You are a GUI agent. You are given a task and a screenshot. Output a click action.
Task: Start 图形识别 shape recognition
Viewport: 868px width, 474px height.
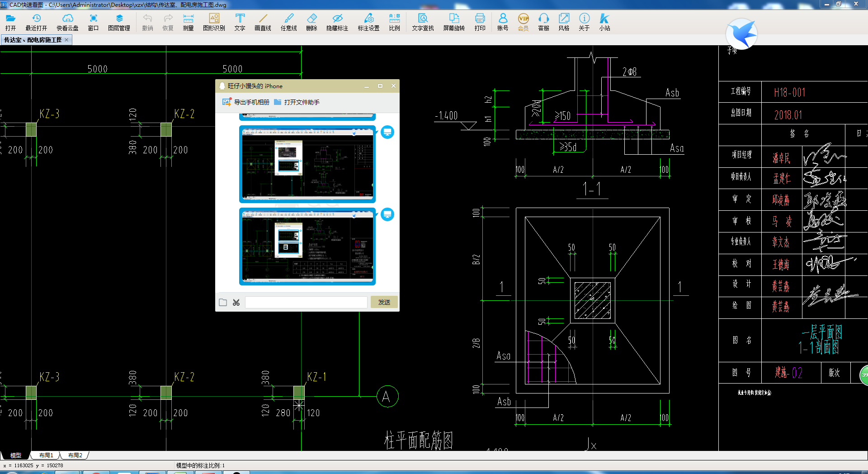coord(214,22)
